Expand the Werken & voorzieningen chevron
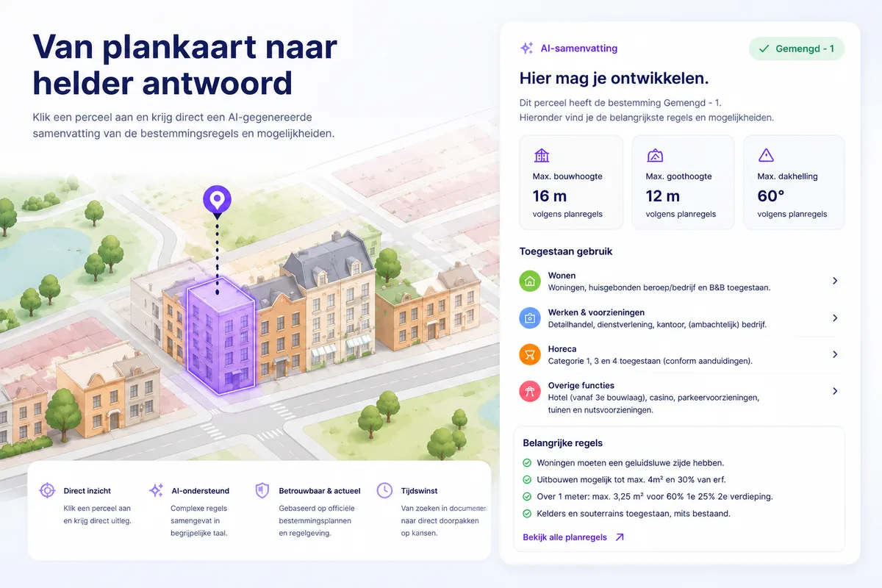 [835, 318]
